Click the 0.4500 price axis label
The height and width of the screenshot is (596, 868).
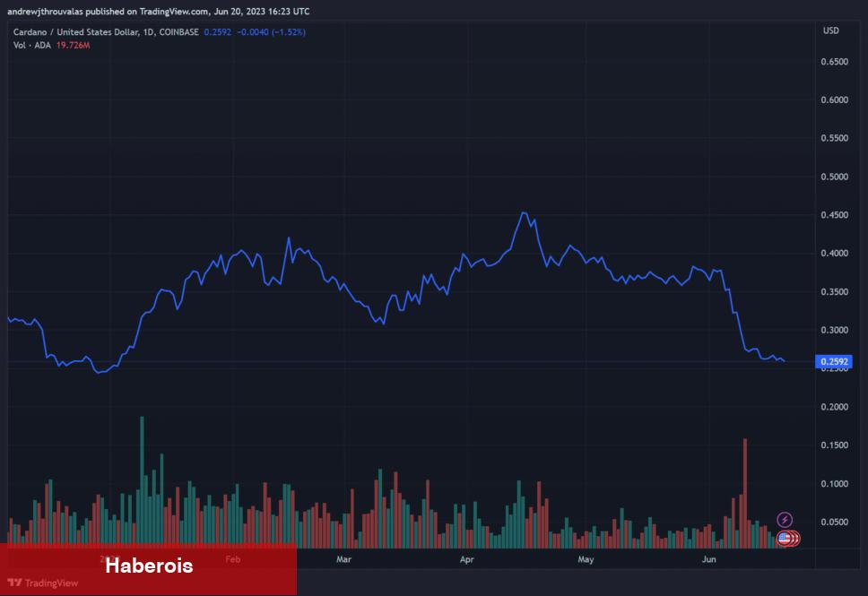[x=834, y=215]
